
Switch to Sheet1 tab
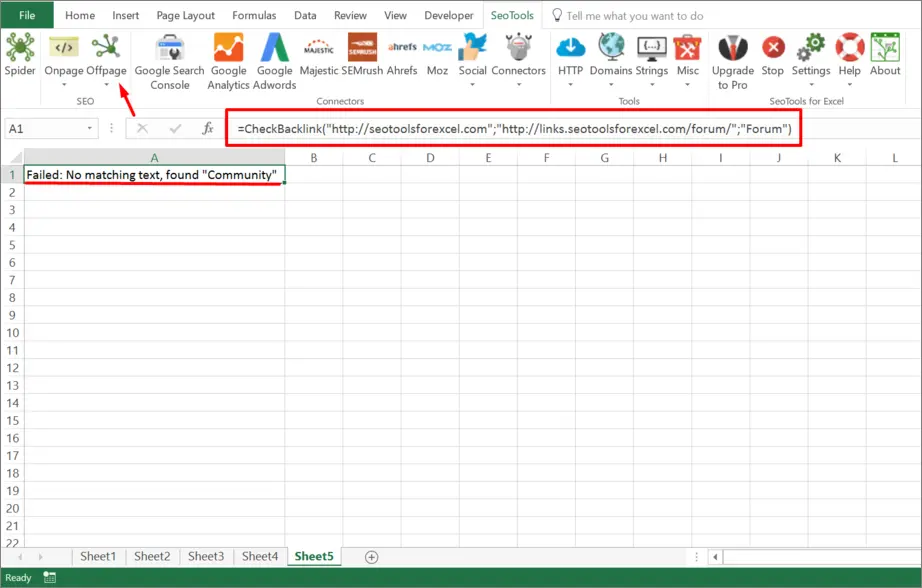(98, 556)
